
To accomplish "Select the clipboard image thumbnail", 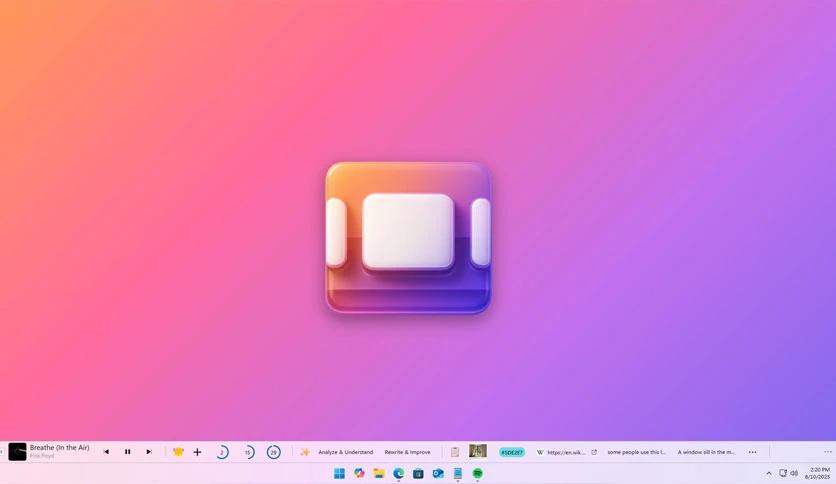I will (478, 451).
